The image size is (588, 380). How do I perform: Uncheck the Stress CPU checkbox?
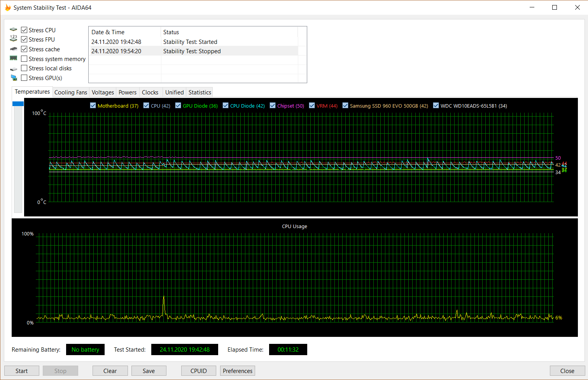24,30
